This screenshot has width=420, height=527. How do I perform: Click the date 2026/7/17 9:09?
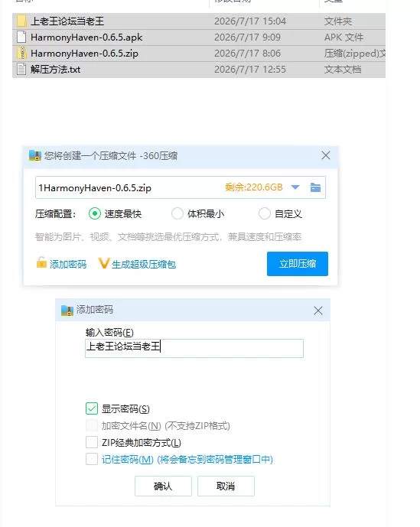[248, 37]
